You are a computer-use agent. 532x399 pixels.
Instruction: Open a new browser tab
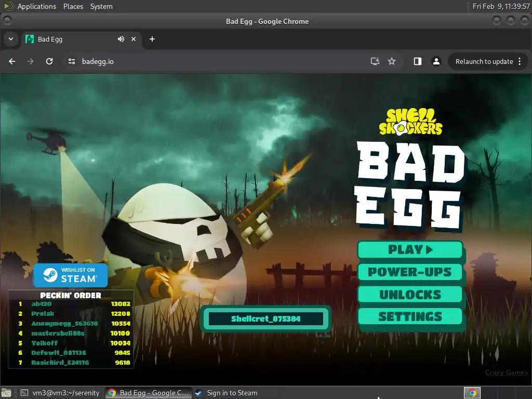coord(152,39)
